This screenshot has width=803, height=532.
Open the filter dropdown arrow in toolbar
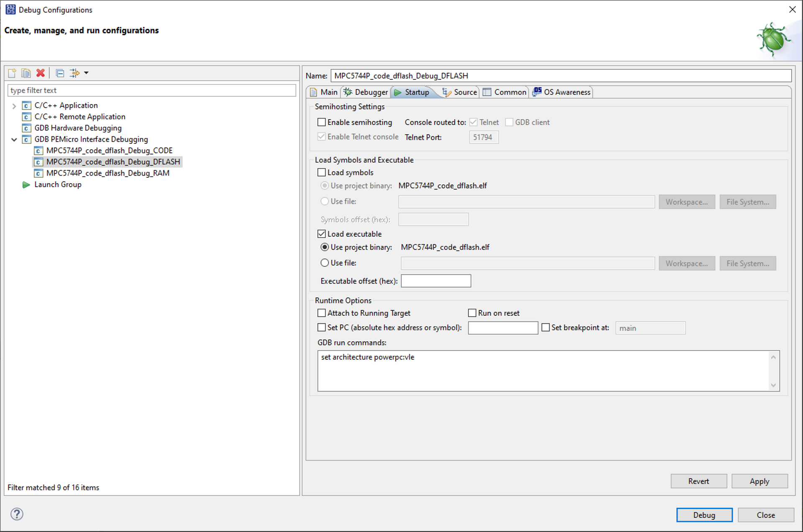(87, 73)
